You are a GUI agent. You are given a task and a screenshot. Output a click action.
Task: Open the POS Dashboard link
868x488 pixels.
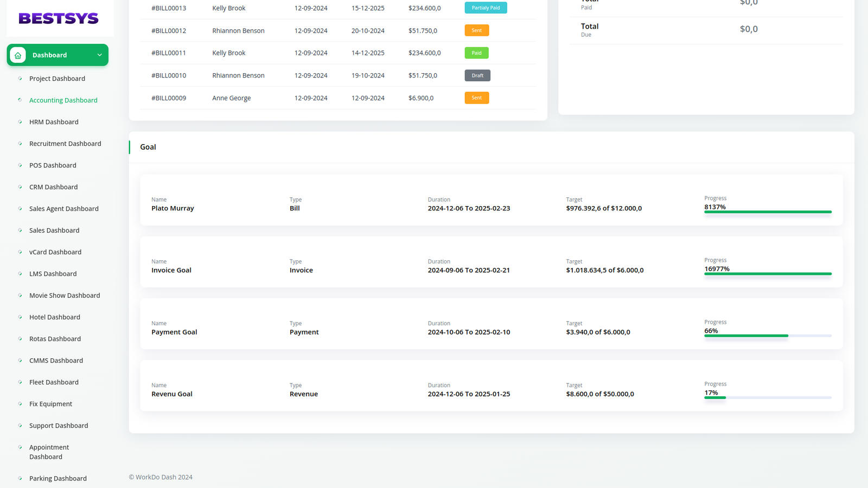click(x=53, y=165)
